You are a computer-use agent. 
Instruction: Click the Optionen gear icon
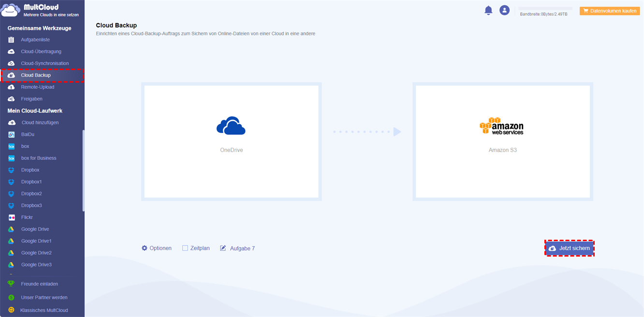pyautogui.click(x=145, y=248)
